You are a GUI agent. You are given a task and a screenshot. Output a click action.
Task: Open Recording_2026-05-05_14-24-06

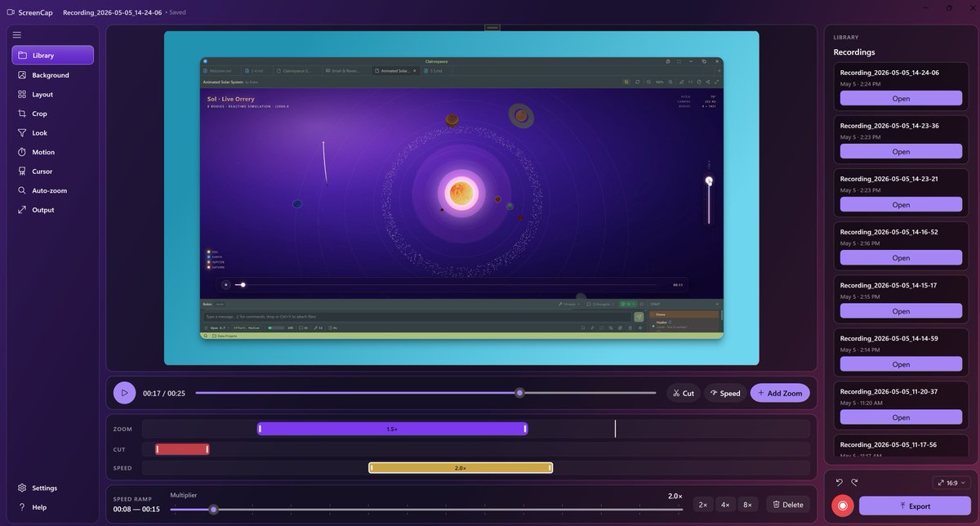click(x=901, y=98)
